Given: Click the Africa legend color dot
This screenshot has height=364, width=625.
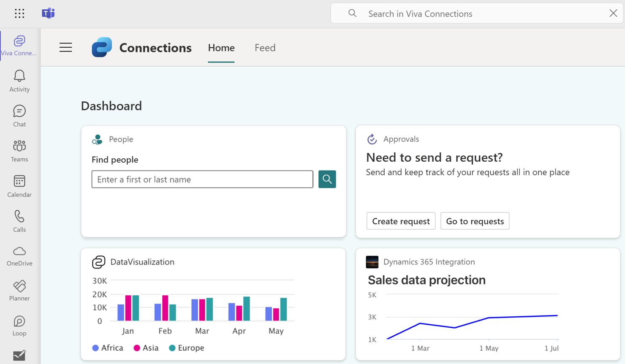Looking at the screenshot, I should [x=95, y=348].
